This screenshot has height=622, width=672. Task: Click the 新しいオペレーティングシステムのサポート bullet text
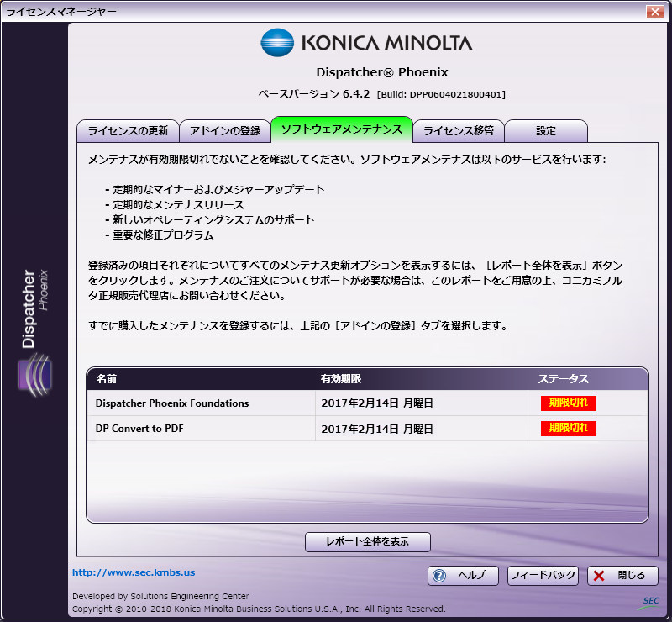pyautogui.click(x=213, y=220)
